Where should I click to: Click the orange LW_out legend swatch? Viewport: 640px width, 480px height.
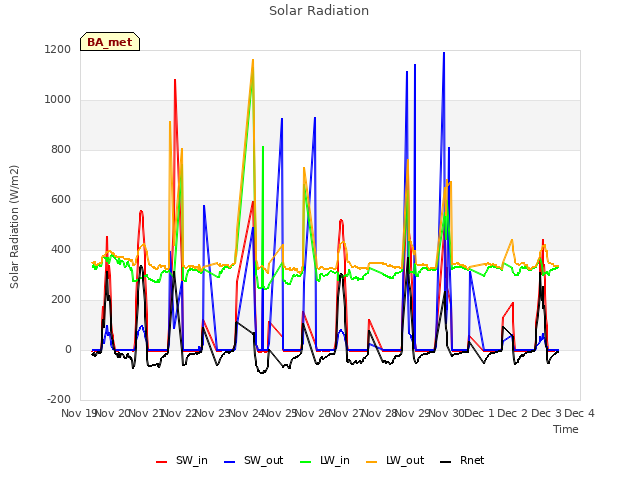pos(372,462)
